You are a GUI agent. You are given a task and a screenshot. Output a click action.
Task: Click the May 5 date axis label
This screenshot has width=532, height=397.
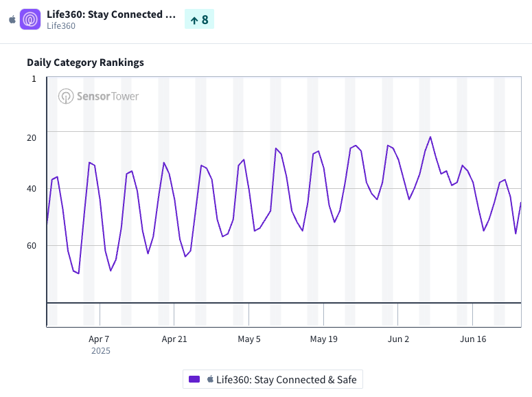click(249, 339)
